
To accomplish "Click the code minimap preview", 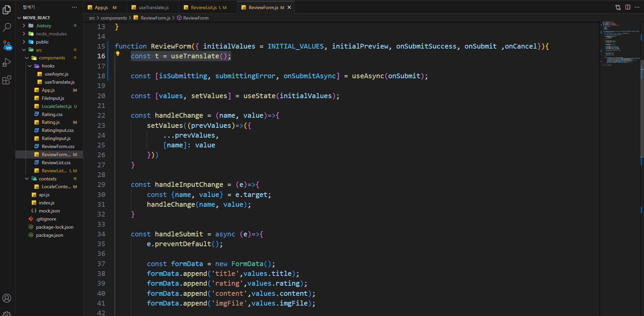I will (x=620, y=43).
